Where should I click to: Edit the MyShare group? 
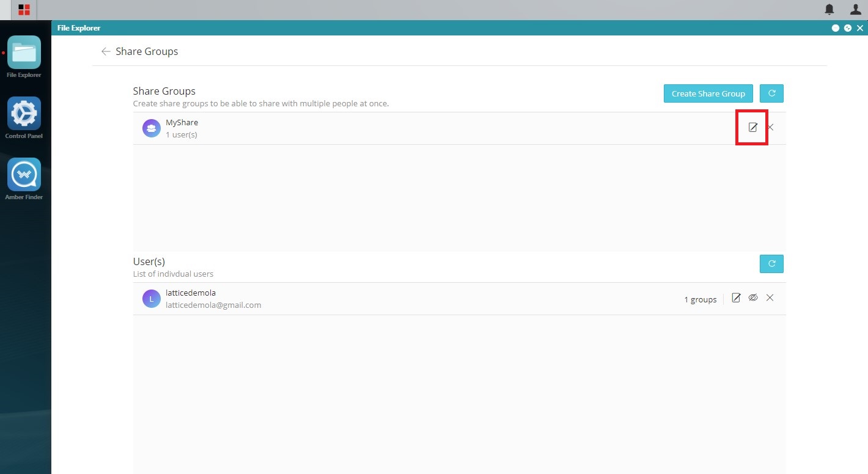pos(753,128)
